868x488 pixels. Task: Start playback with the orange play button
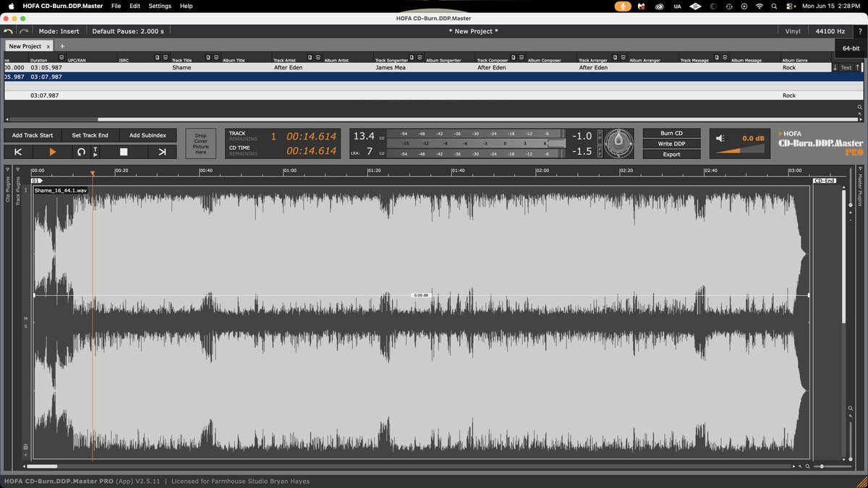coord(52,152)
